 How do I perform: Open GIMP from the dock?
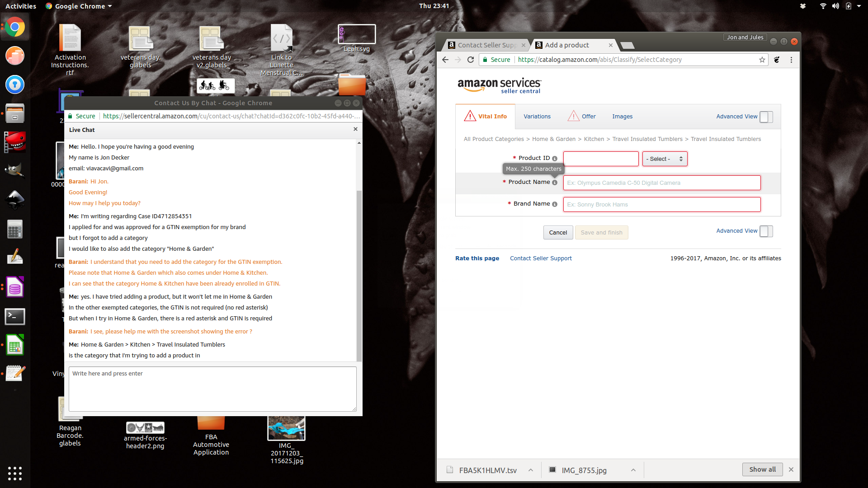pos(15,171)
